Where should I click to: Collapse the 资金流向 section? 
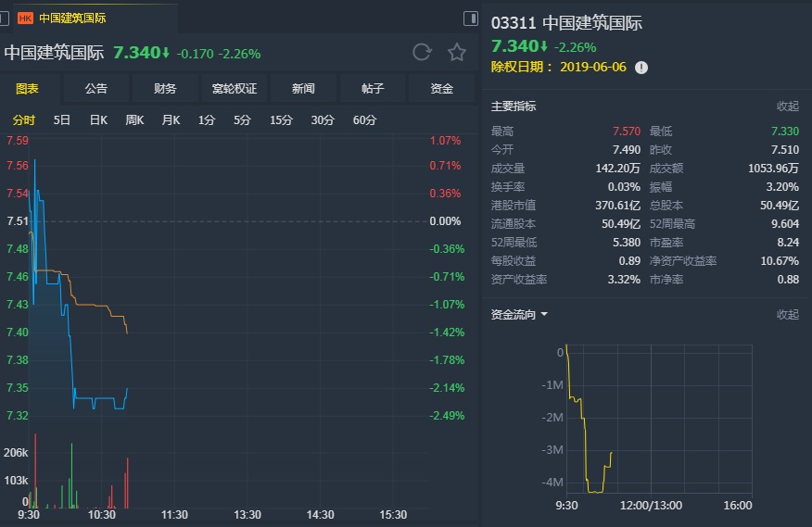point(787,315)
